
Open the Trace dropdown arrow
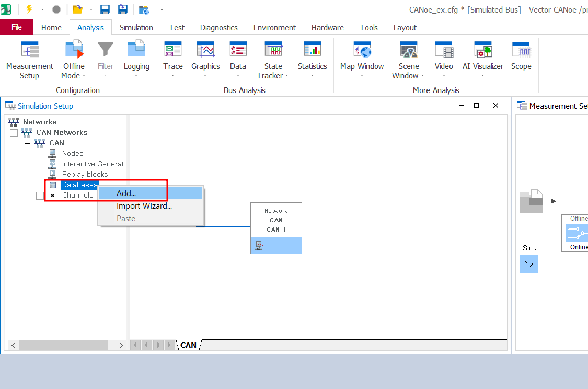(173, 76)
